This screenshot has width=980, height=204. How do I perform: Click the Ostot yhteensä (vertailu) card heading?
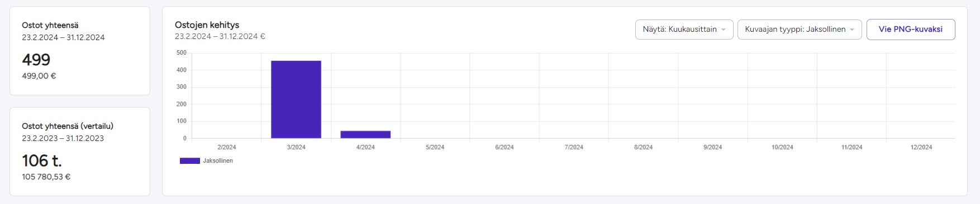click(68, 126)
